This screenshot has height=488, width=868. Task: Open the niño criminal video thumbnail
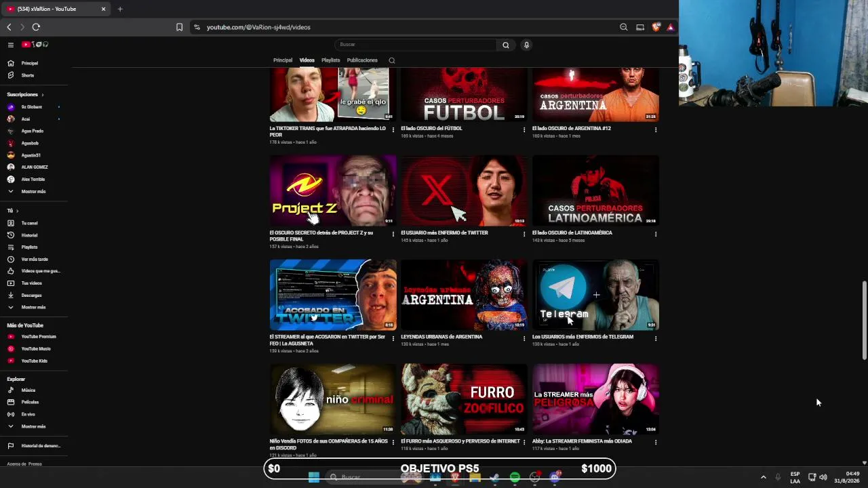click(x=333, y=399)
